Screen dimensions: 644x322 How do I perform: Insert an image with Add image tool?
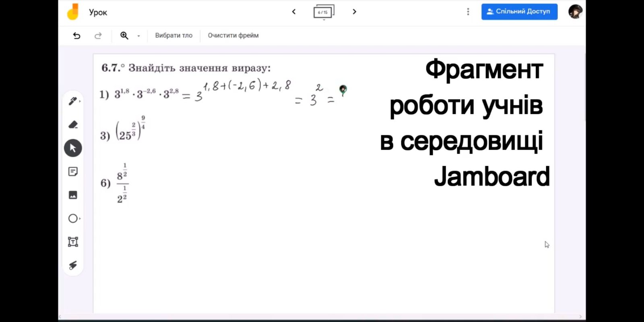73,195
